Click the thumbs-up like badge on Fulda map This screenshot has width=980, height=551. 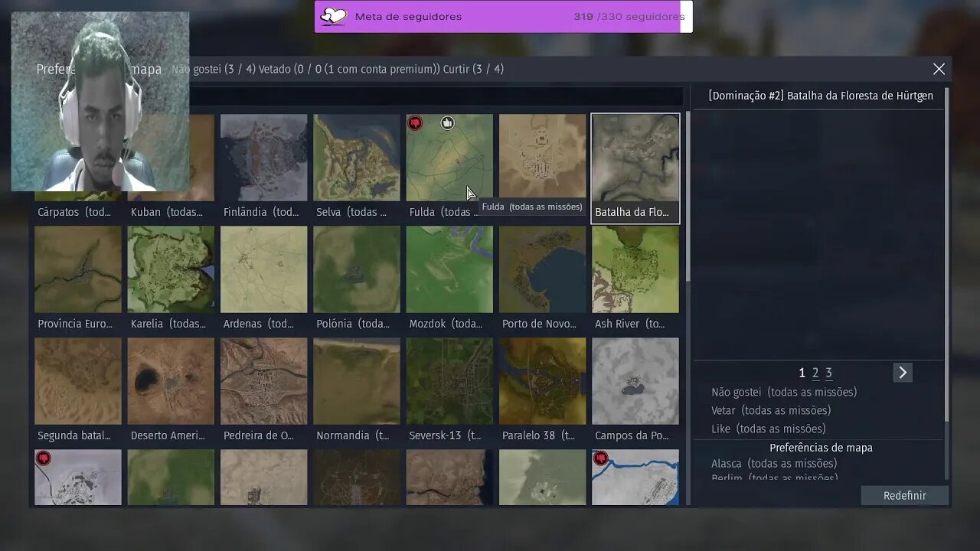click(x=448, y=122)
